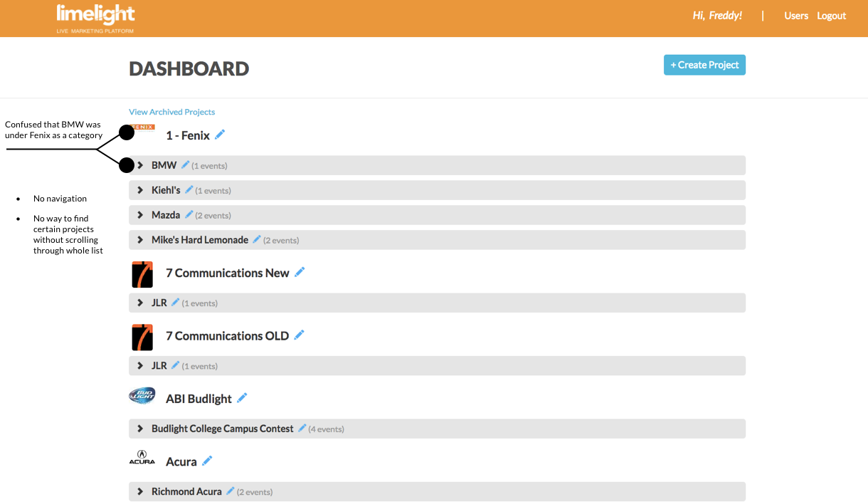Click the DASHBOARD page title
Image resolution: width=868 pixels, height=502 pixels.
point(189,68)
